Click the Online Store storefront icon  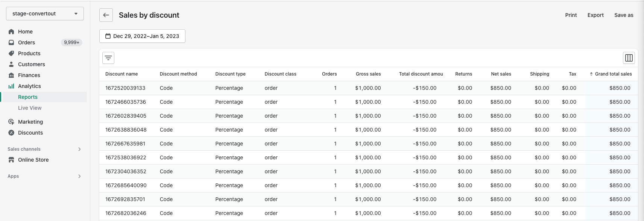tap(11, 160)
